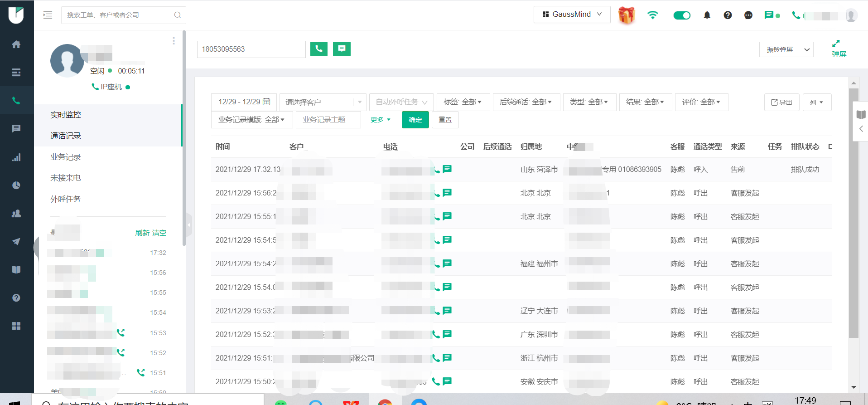Click the 排队成功 status cell

(x=805, y=170)
